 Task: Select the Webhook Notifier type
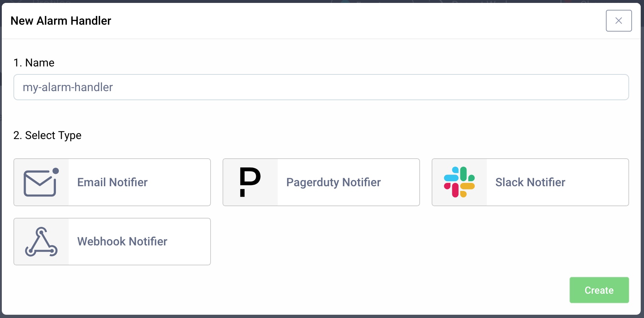point(112,242)
